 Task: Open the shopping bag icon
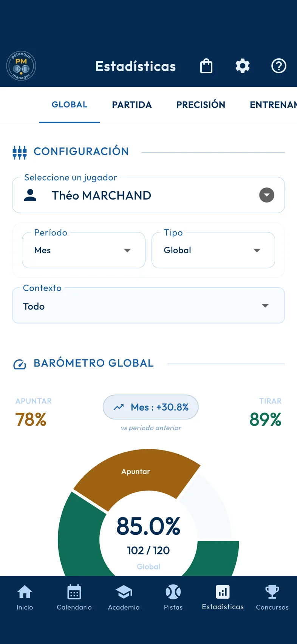(206, 66)
